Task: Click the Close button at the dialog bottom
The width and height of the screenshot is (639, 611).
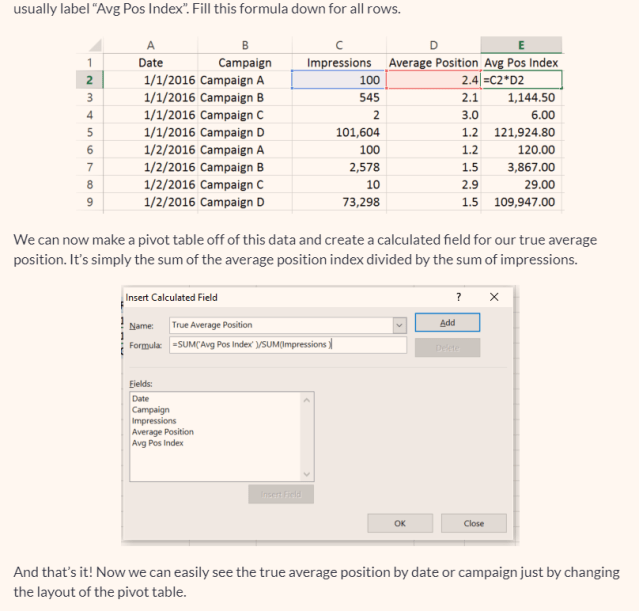Action: click(474, 523)
